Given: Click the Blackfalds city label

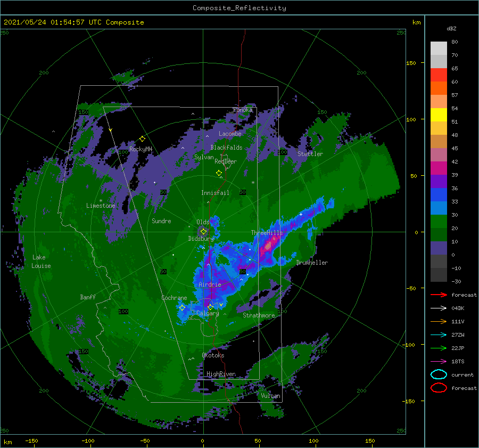Looking at the screenshot, I should pos(226,148).
